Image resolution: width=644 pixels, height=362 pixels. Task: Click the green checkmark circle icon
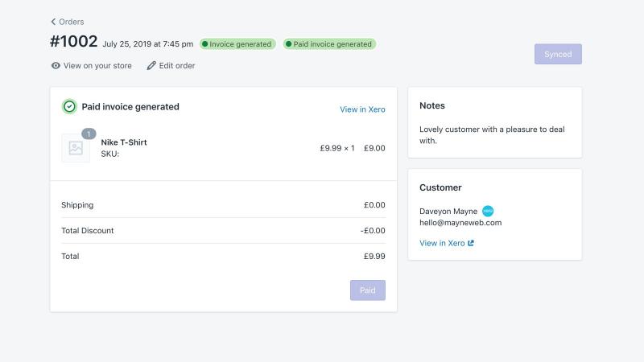point(69,107)
